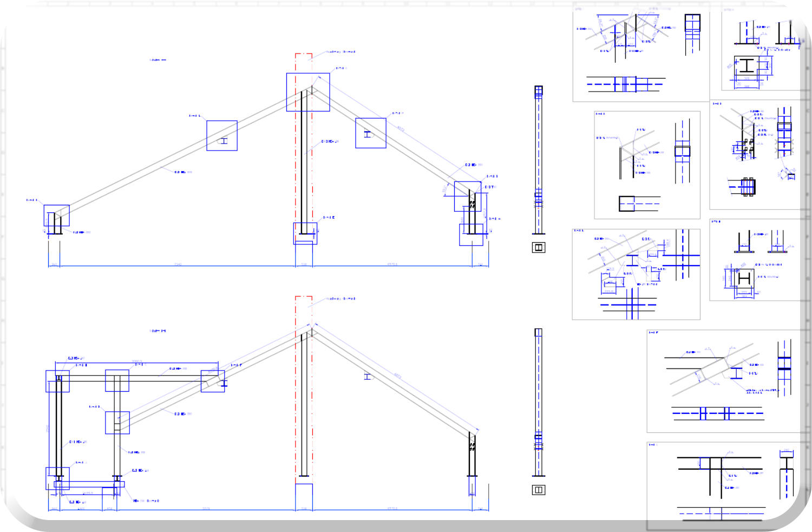Select the ridge detail box on upper frame
812x532 pixels.
(x=308, y=92)
